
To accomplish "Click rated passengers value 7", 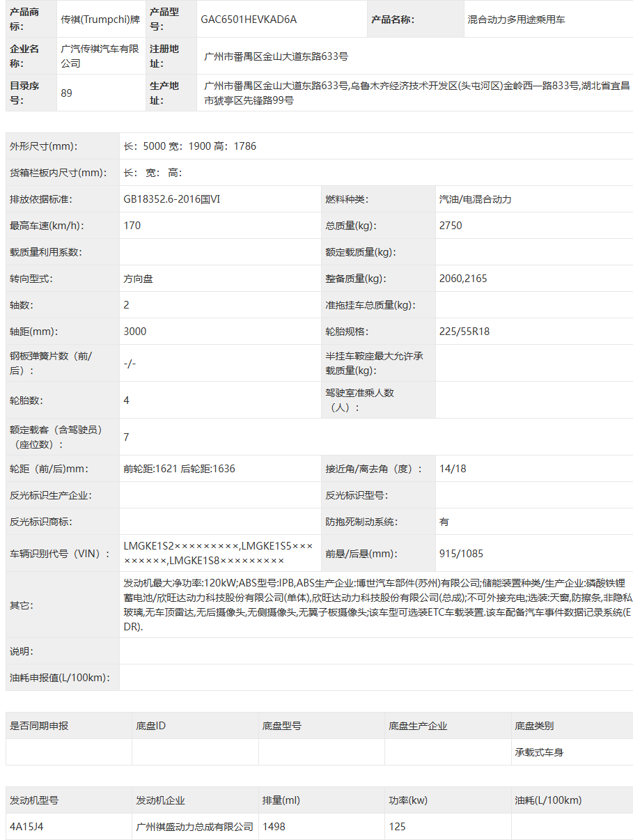I will [126, 437].
